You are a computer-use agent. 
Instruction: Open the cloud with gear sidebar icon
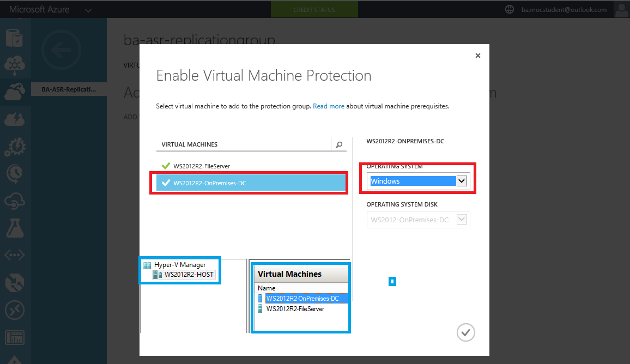(15, 201)
